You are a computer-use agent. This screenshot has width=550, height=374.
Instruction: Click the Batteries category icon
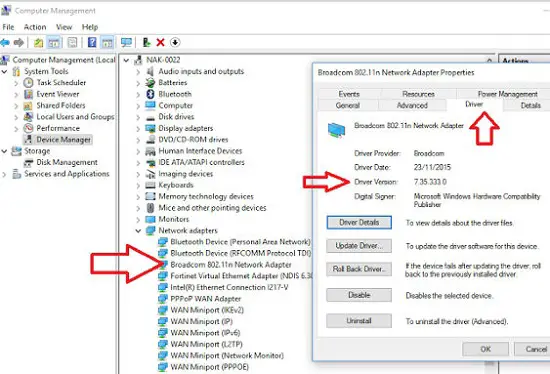point(150,83)
